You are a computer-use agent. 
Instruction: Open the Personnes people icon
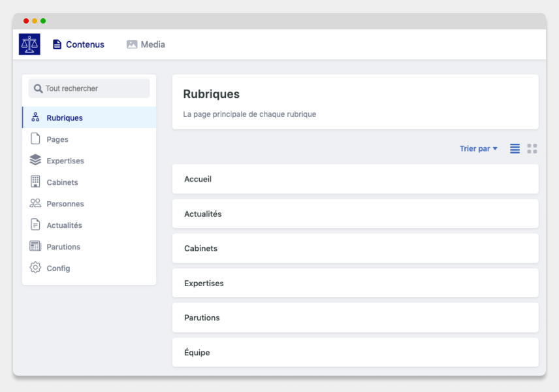click(x=35, y=203)
